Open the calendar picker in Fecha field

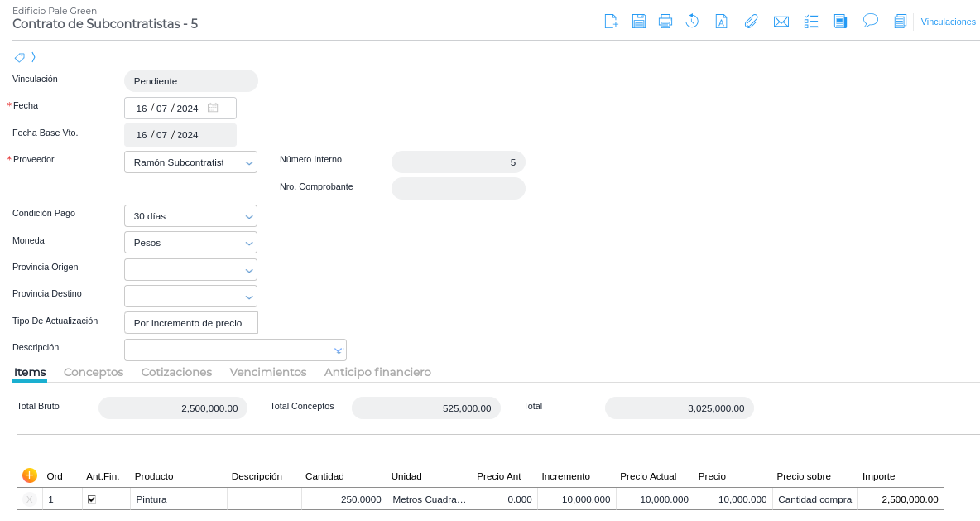(213, 108)
